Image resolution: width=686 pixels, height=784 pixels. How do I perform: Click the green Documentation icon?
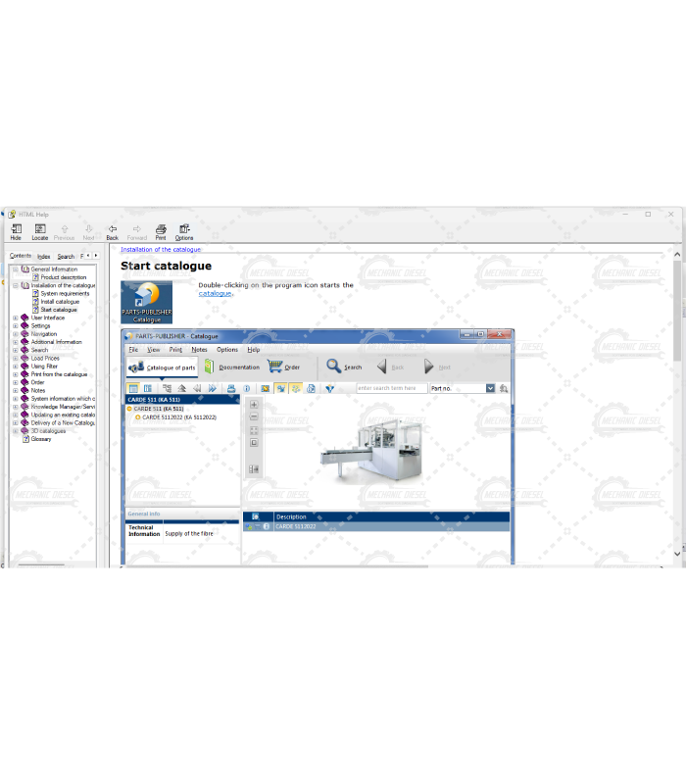click(x=210, y=367)
